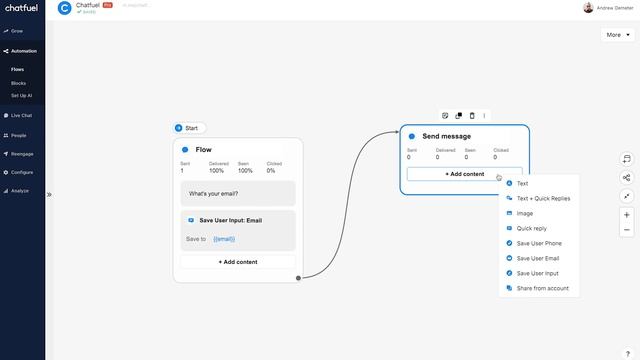
Task: Click the Pro badge
Action: click(107, 5)
